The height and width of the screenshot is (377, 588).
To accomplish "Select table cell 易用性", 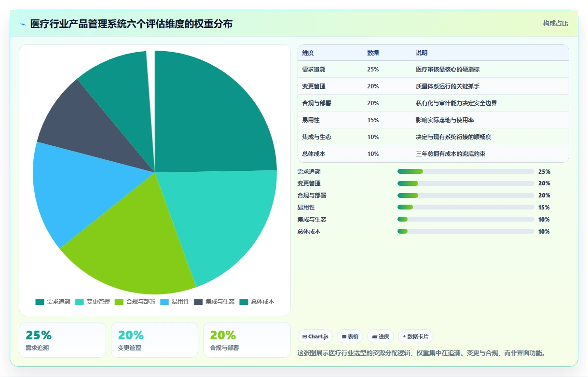I will [311, 120].
